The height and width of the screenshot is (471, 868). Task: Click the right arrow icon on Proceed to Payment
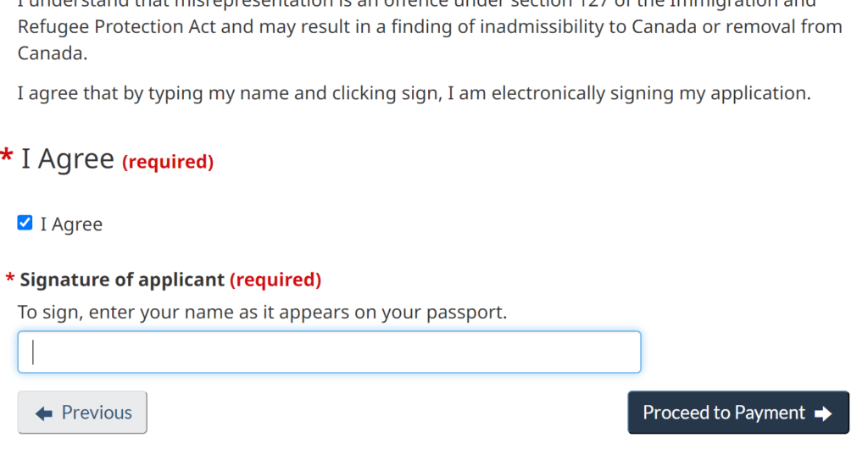point(822,413)
